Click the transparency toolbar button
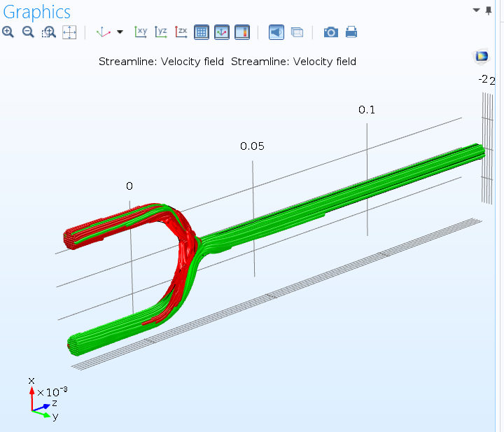The image size is (504, 432). pyautogui.click(x=297, y=32)
